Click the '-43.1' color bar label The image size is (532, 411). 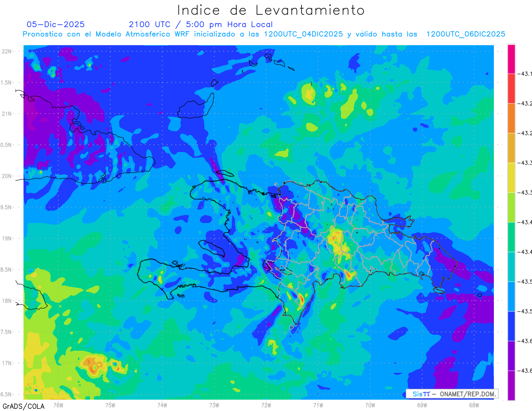(525, 74)
